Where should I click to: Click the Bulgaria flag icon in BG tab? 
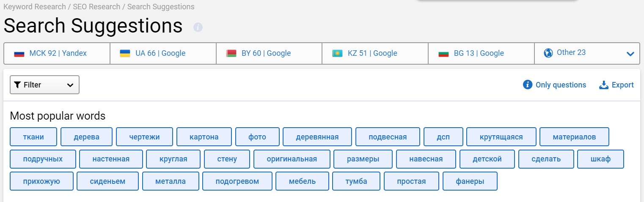tap(443, 54)
